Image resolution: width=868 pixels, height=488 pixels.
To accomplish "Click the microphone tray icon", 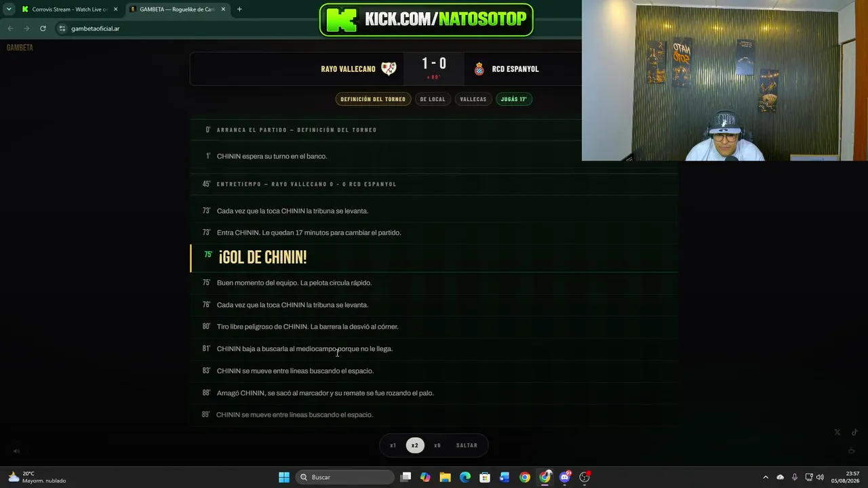I will [795, 477].
